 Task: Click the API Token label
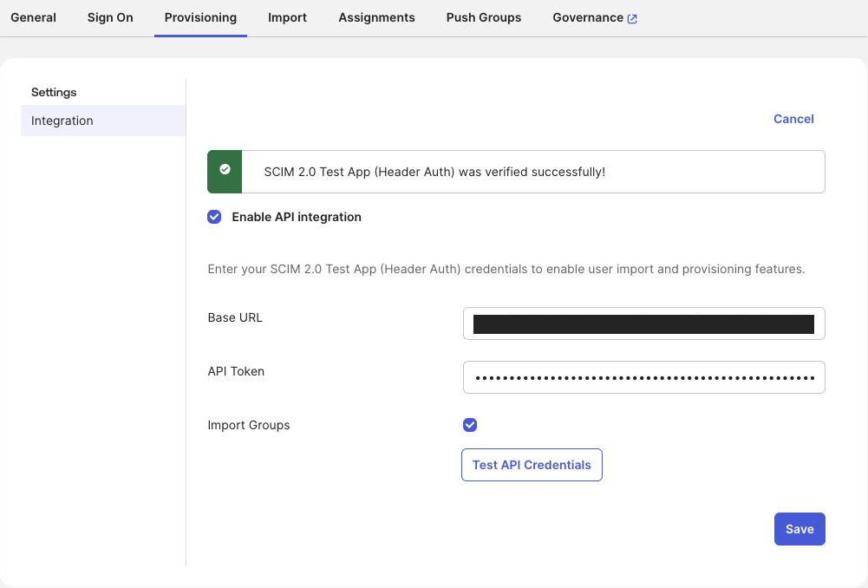click(x=236, y=371)
